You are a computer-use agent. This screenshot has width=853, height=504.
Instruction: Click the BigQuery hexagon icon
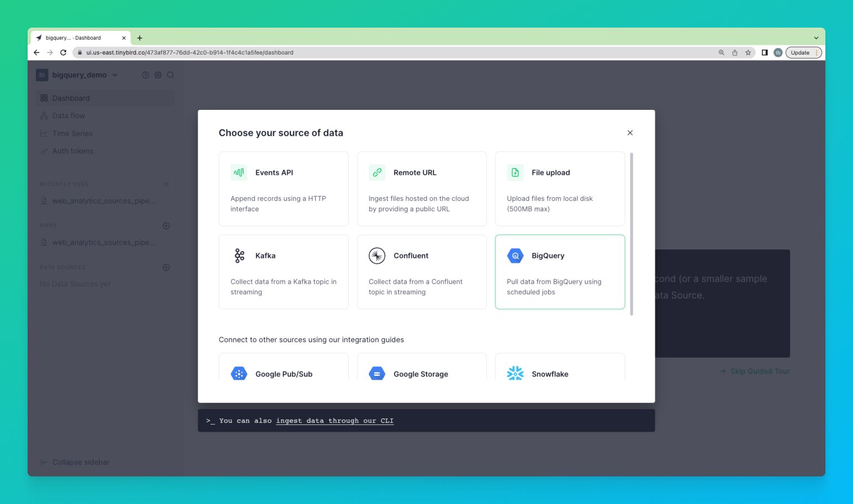[515, 256]
